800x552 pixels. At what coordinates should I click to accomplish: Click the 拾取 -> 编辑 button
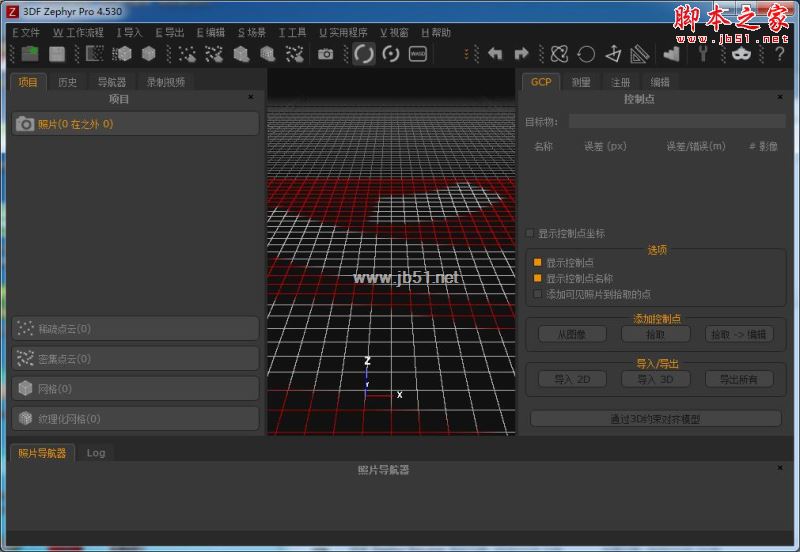(x=739, y=334)
